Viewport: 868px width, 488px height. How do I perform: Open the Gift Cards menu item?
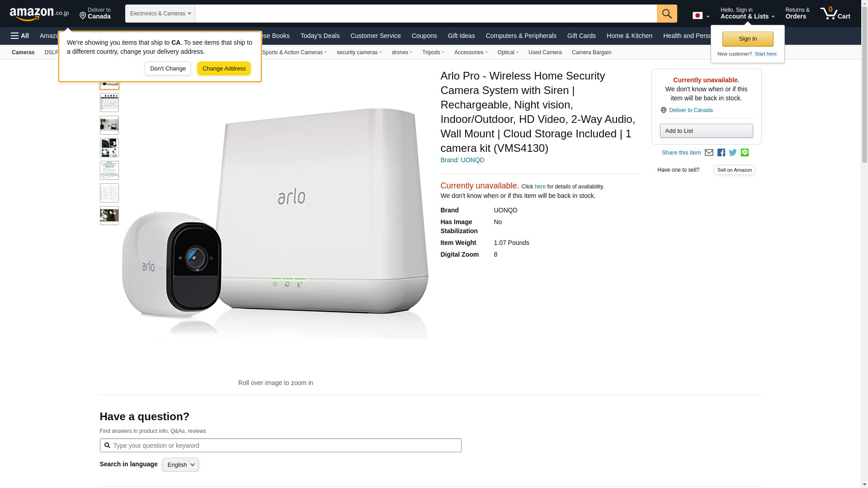click(x=581, y=36)
